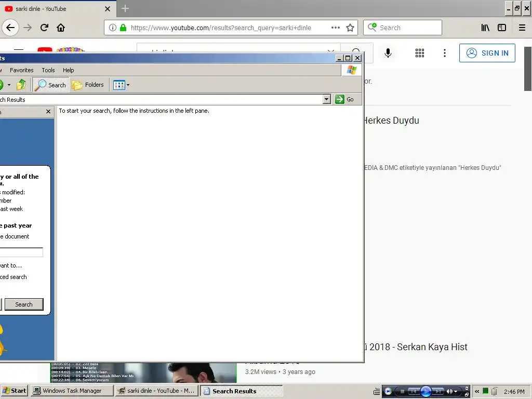This screenshot has height=399, width=532.
Task: Open the Serkan Kaya video thumbnail
Action: pyautogui.click(x=143, y=373)
